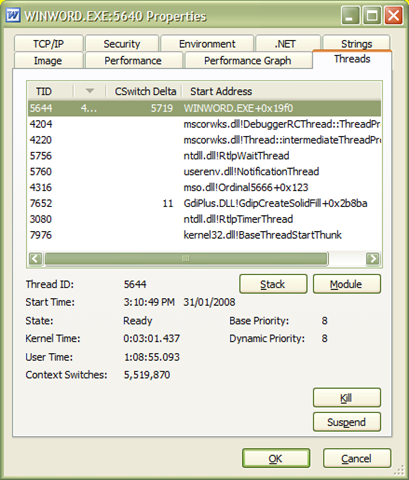This screenshot has width=409, height=480.
Task: Select thread 4204 DebuggerRCThread row
Action: tap(204, 124)
